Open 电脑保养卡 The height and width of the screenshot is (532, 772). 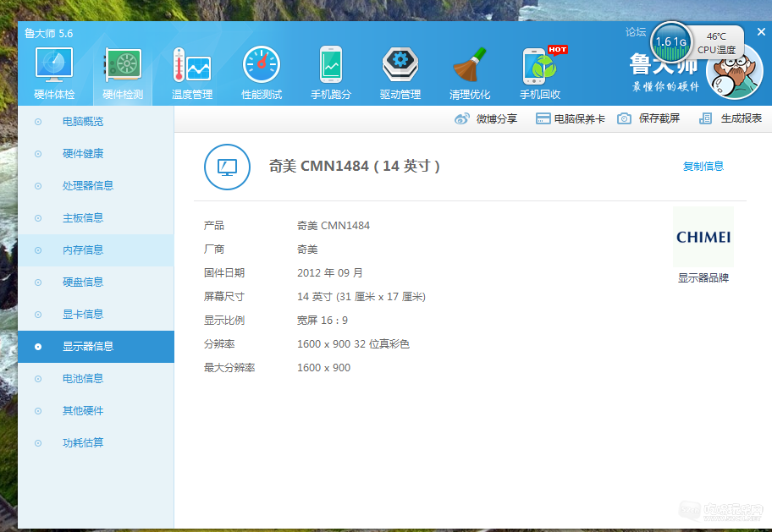pos(580,118)
